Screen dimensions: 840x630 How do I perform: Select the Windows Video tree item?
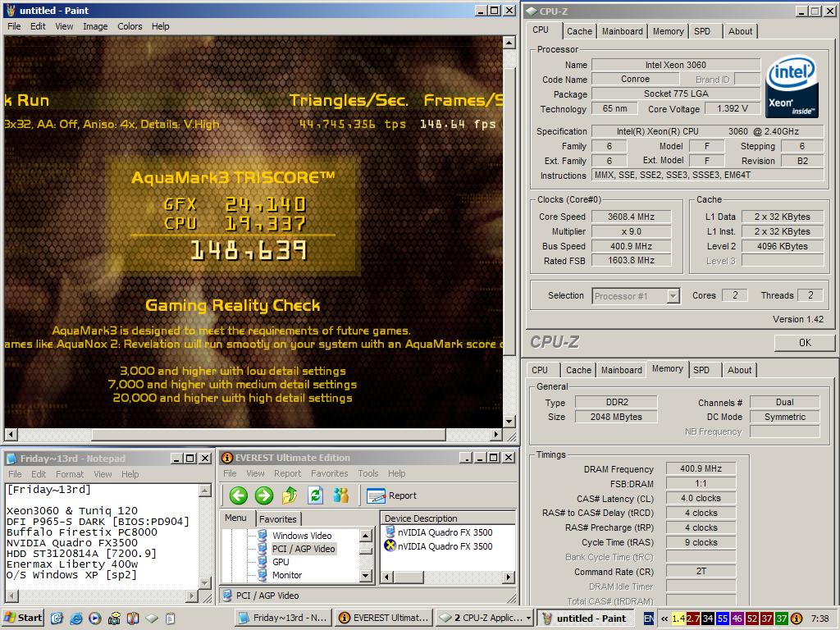302,535
